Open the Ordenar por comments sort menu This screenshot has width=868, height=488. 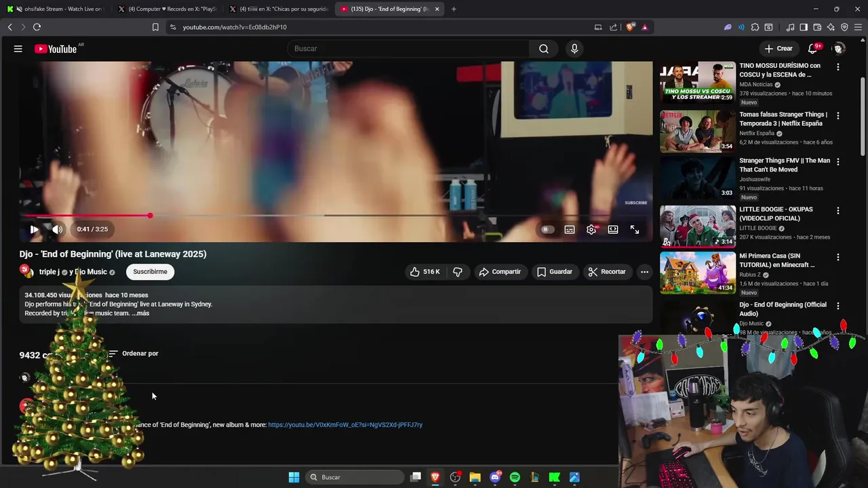tap(133, 353)
